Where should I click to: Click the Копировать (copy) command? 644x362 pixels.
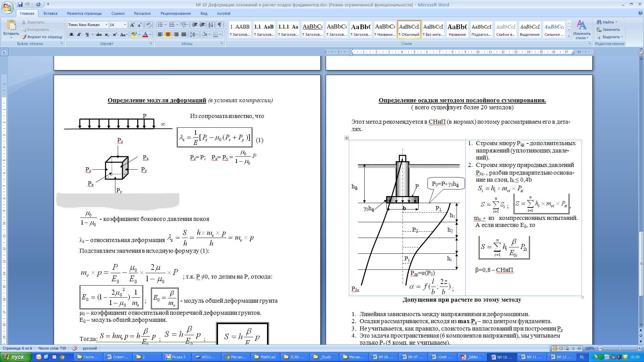tap(35, 29)
